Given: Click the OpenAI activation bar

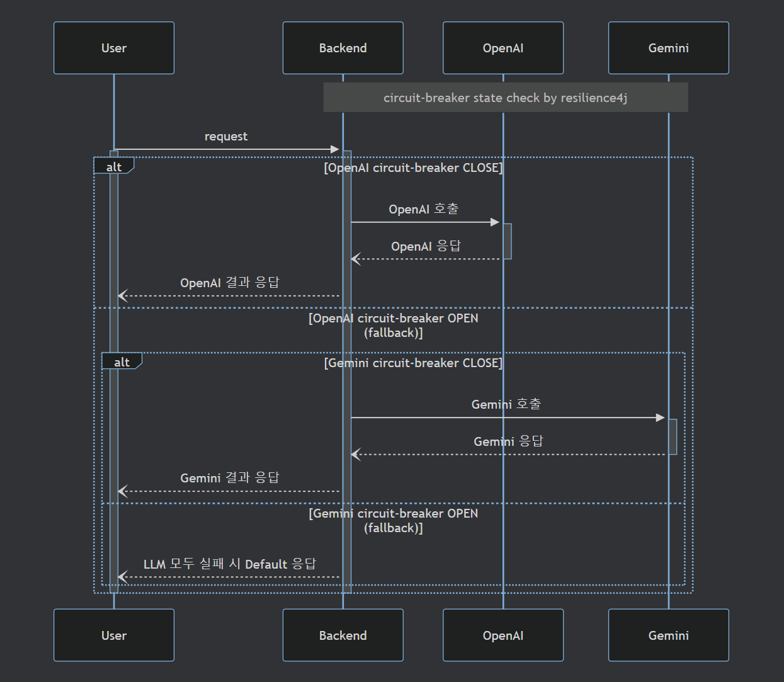Looking at the screenshot, I should coord(508,241).
